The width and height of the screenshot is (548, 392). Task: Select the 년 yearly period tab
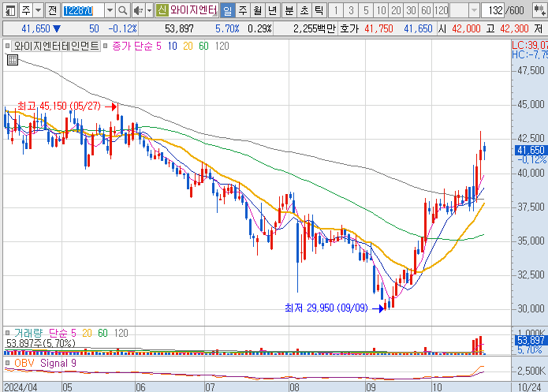pyautogui.click(x=272, y=10)
